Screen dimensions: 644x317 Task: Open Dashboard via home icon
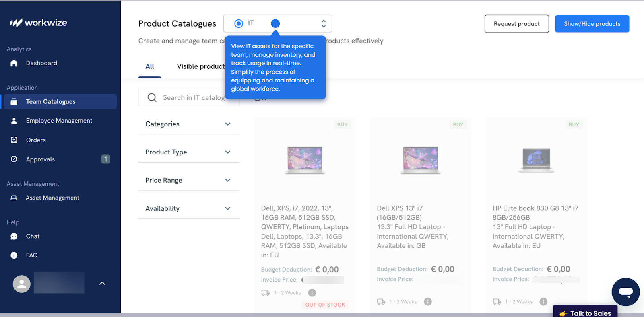click(x=14, y=63)
